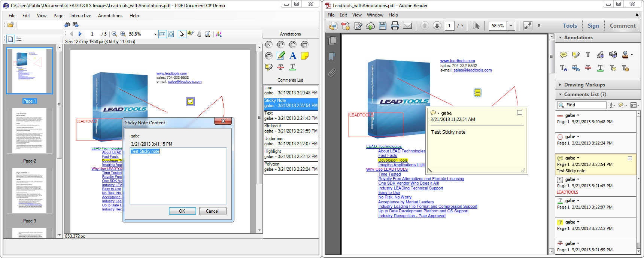Open the Interactive menu in PDF Demo
This screenshot has width=644, height=258.
tap(80, 16)
